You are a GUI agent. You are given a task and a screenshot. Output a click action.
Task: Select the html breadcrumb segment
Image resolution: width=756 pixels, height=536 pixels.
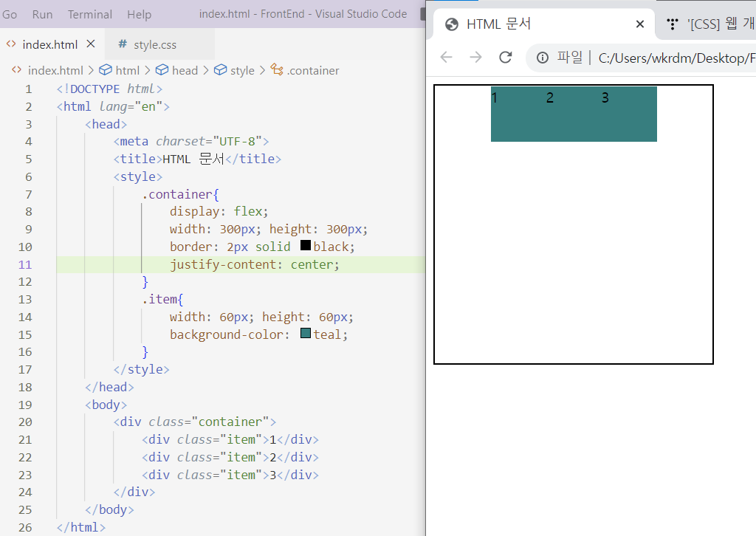[127, 70]
